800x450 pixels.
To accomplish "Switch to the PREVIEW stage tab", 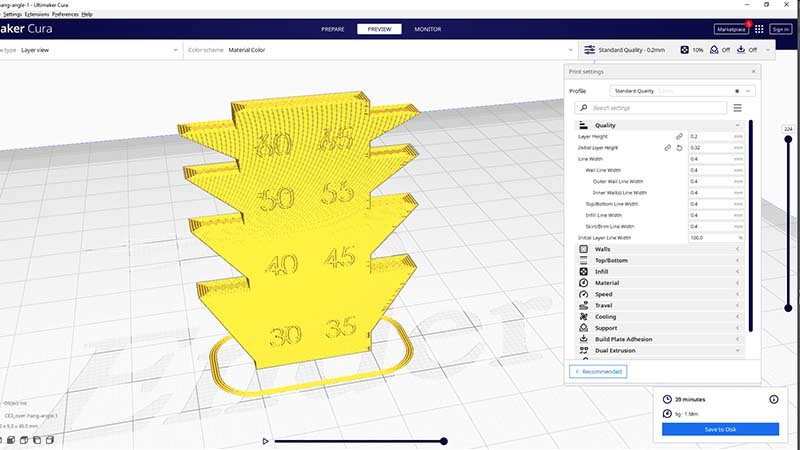I will [x=379, y=29].
